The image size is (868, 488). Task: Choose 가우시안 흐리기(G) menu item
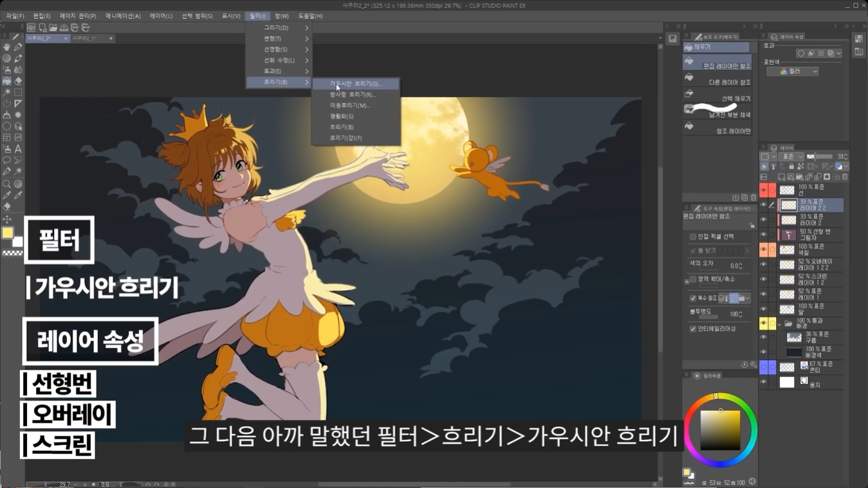(x=356, y=84)
